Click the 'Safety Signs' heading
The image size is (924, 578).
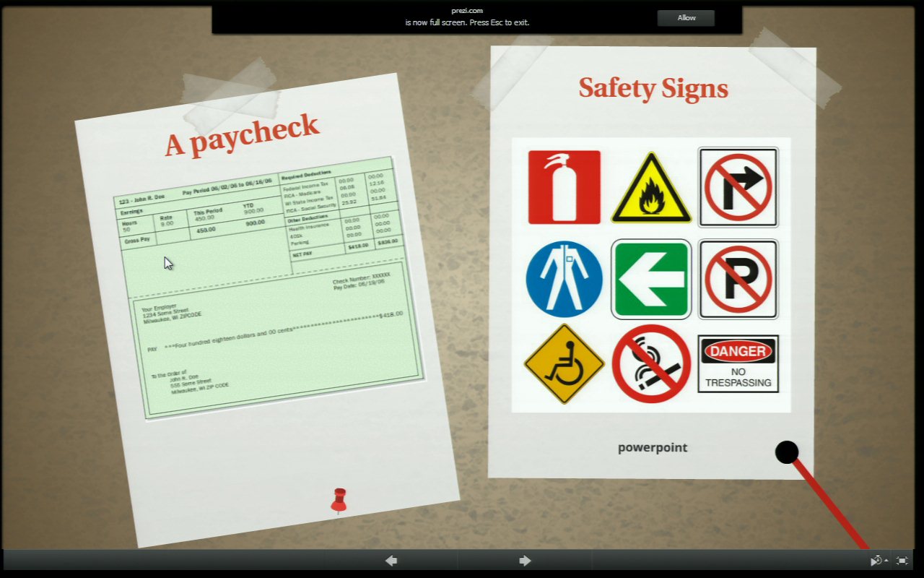tap(653, 89)
